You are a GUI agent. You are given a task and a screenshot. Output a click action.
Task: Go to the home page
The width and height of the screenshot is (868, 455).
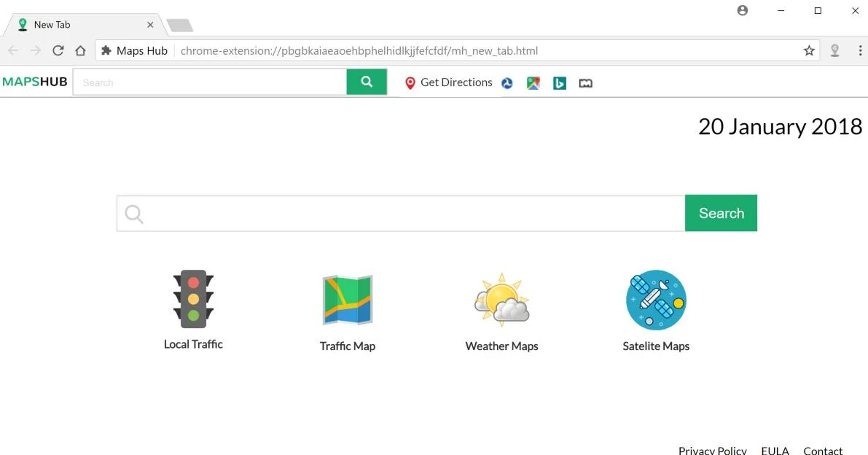point(81,51)
